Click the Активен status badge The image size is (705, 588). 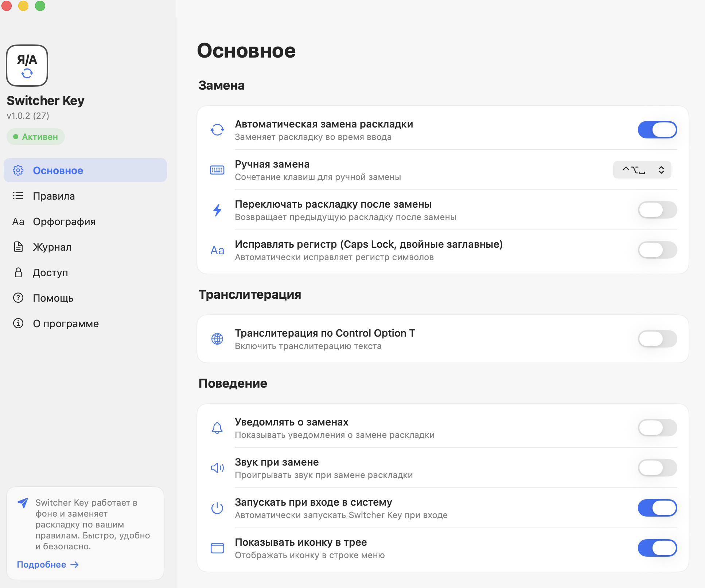tap(36, 137)
